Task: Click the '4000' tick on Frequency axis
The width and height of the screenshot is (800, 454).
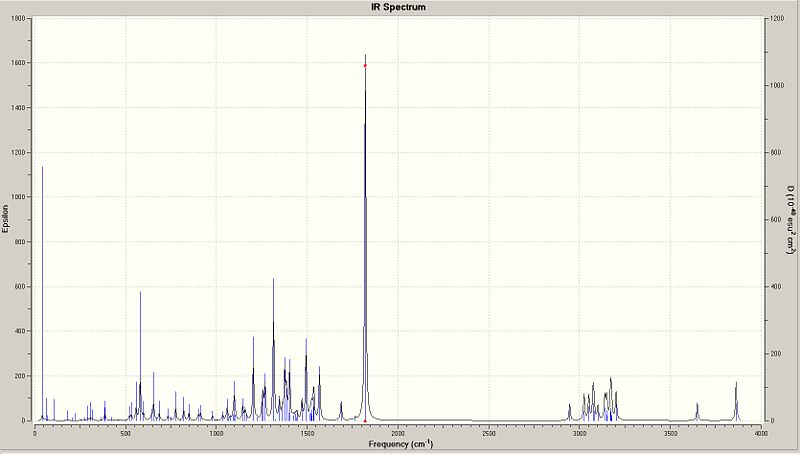Action: click(761, 433)
